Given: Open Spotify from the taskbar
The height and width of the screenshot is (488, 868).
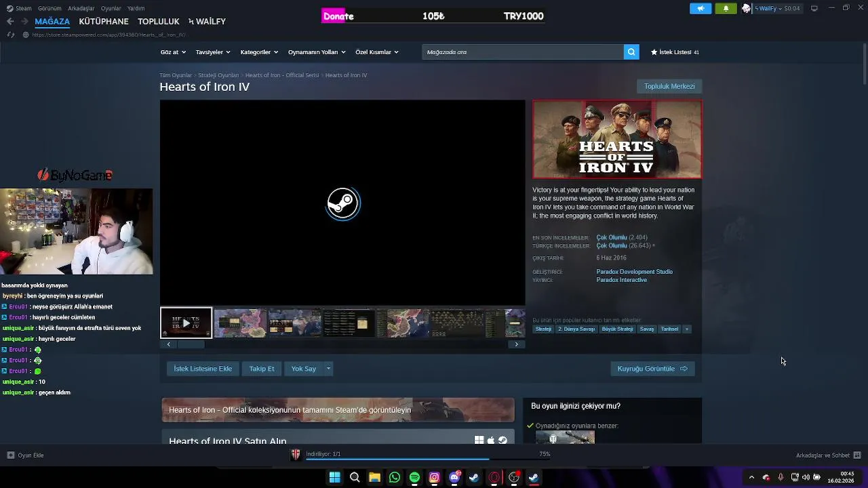Looking at the screenshot, I should (414, 478).
